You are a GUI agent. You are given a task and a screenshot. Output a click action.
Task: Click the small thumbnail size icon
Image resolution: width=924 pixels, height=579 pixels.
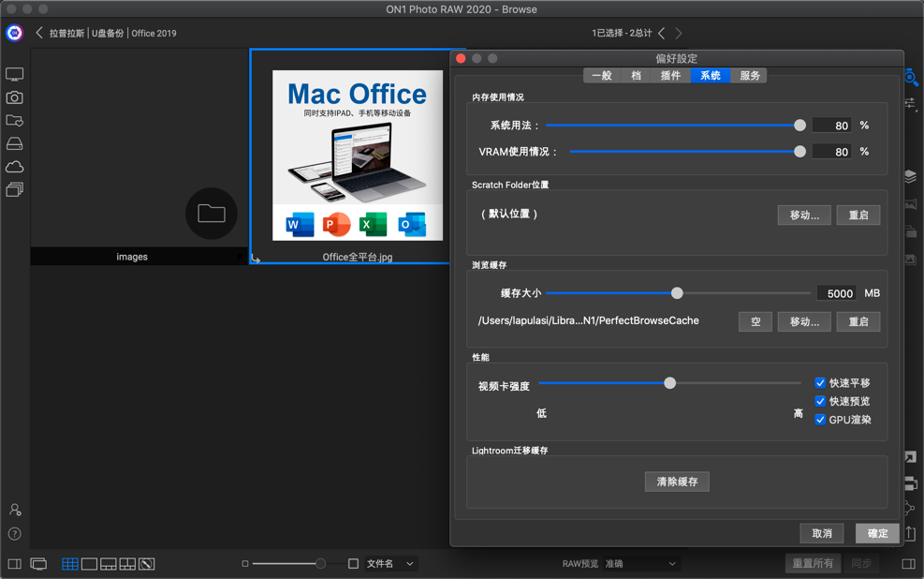(x=245, y=564)
